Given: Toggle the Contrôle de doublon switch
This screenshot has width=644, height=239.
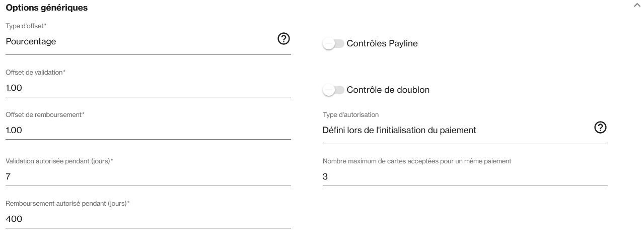Looking at the screenshot, I should [333, 90].
